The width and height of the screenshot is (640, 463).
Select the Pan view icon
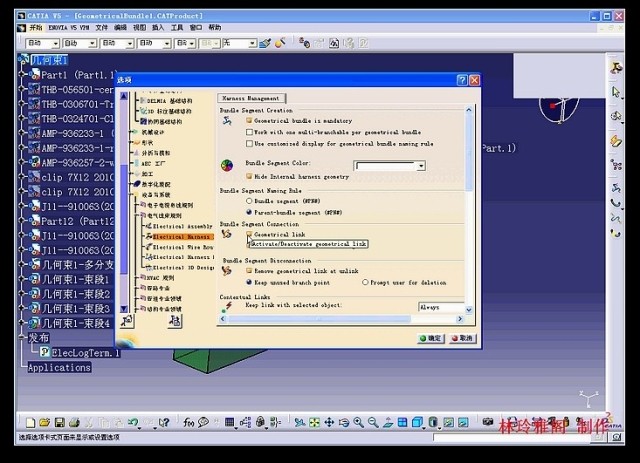(x=329, y=423)
